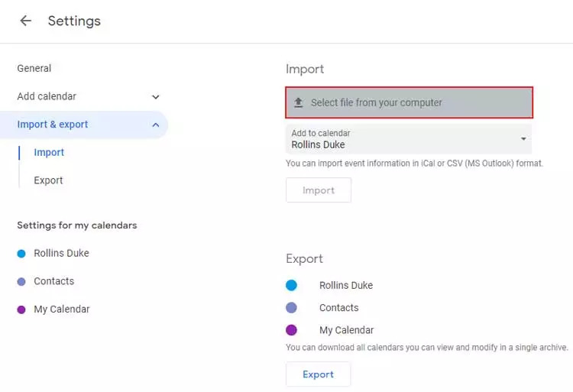This screenshot has height=392, width=573.
Task: Expand the Add calendar section chevron
Action: pos(156,97)
